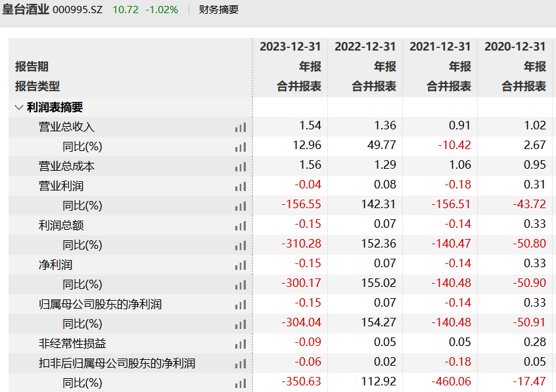This screenshot has width=556, height=392.
Task: Click the 1.54 revenue value
Action: 310,125
